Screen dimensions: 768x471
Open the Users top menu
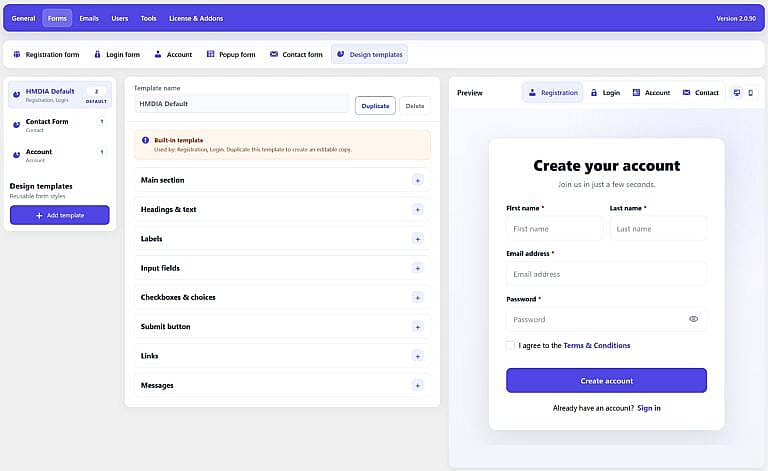click(120, 18)
